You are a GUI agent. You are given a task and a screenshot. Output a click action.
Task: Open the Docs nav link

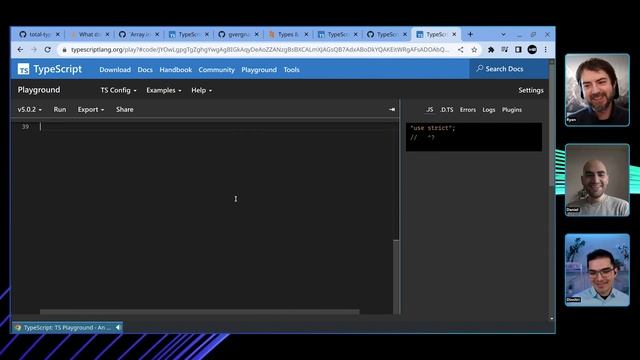pos(145,70)
